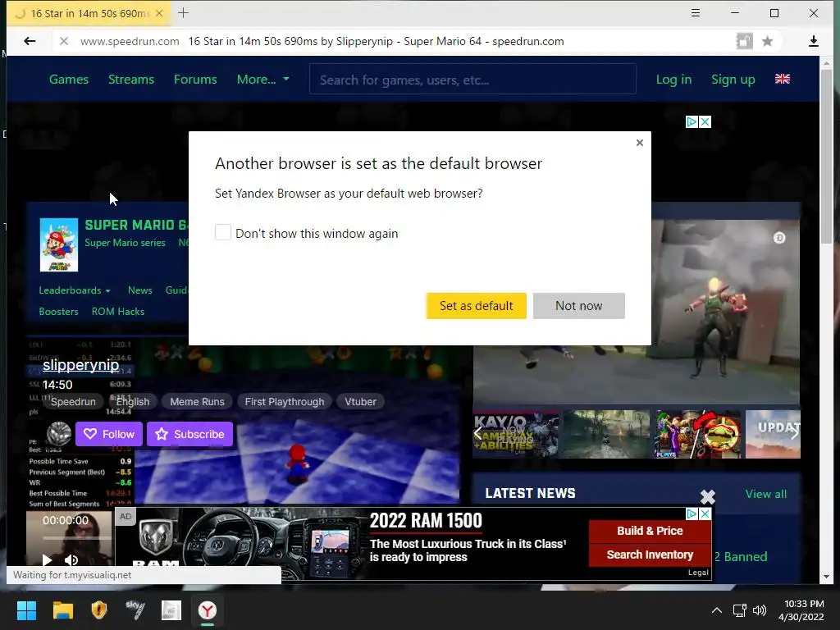Expand the More... dropdown
840x630 pixels.
coord(262,80)
